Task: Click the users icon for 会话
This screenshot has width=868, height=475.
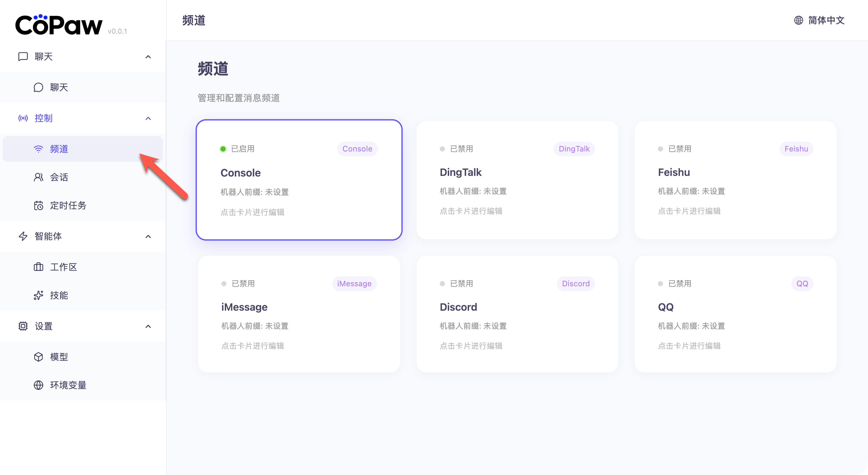Action: coord(38,177)
